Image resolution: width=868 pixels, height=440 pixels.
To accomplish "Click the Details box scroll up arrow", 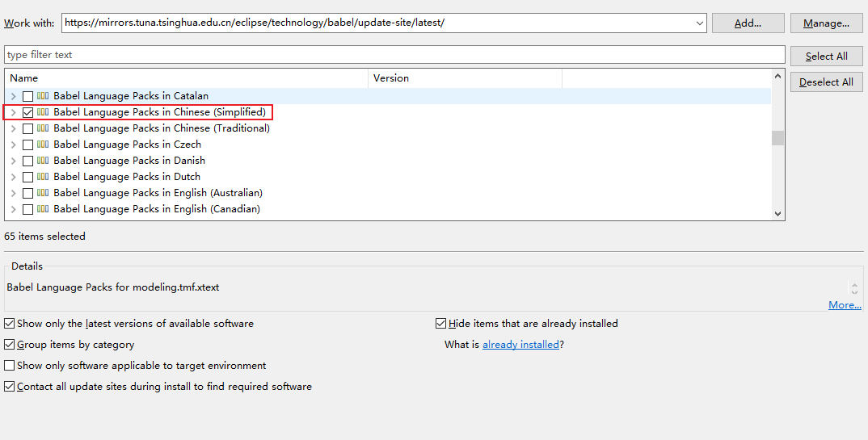I will point(855,285).
